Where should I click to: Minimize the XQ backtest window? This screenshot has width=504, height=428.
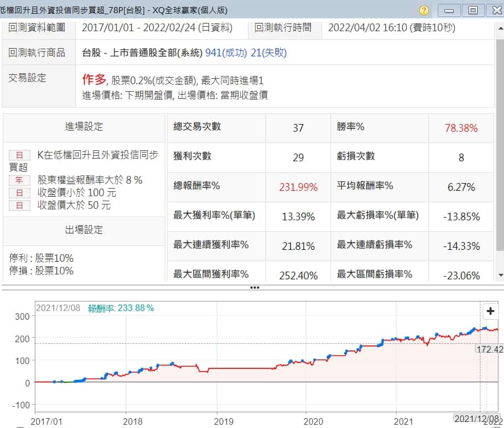pos(449,10)
